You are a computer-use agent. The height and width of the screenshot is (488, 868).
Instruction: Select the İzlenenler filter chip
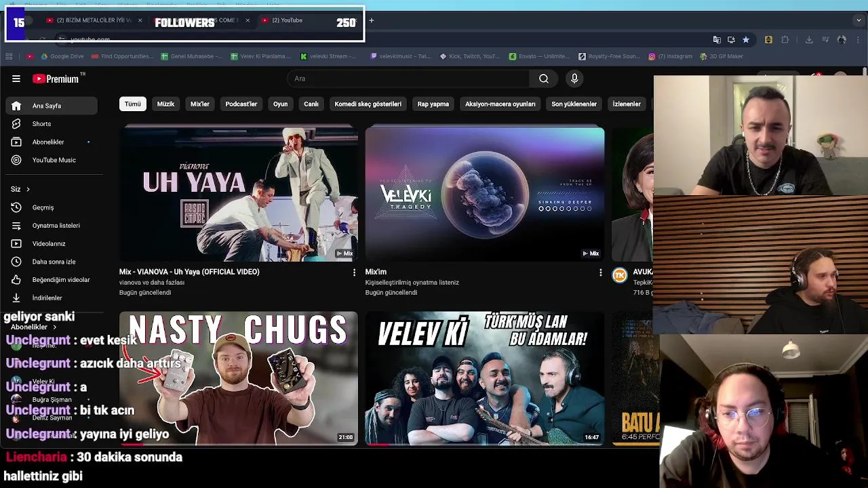click(627, 104)
